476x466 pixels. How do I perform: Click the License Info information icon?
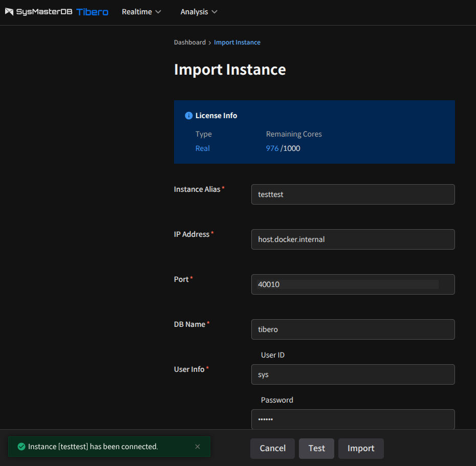click(x=188, y=116)
